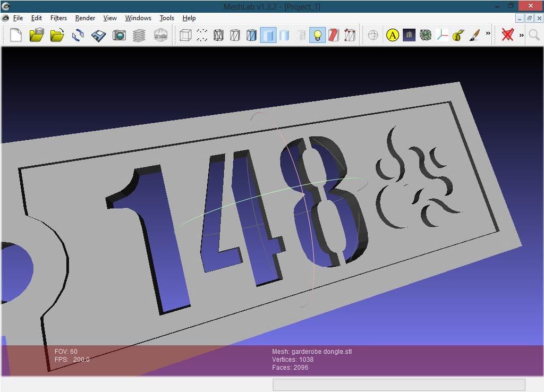Click the dark building-image toolbar icon
This screenshot has width=544, height=392.
click(x=409, y=36)
